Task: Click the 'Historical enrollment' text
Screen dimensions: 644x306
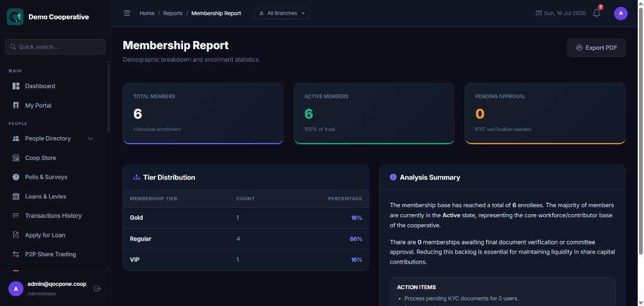Action: (157, 129)
